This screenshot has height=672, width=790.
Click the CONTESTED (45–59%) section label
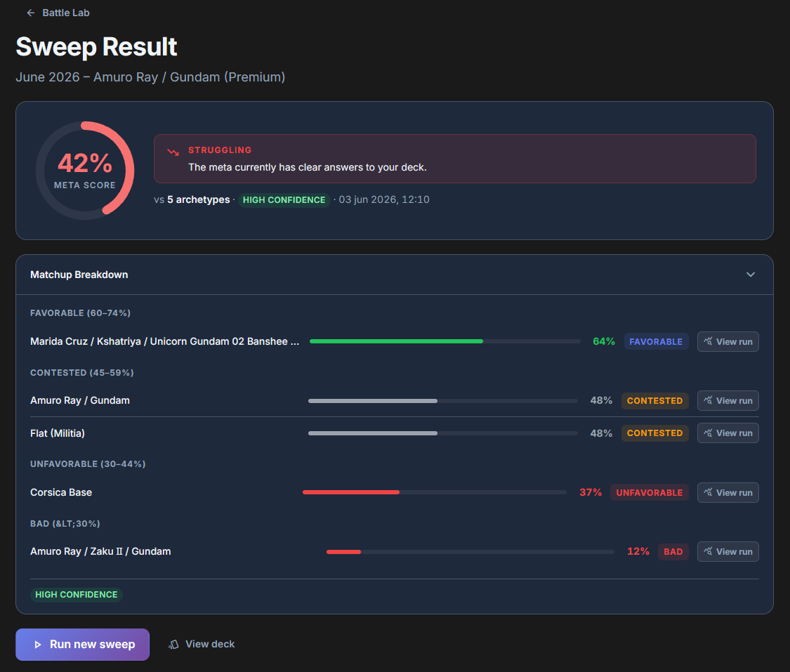(81, 373)
